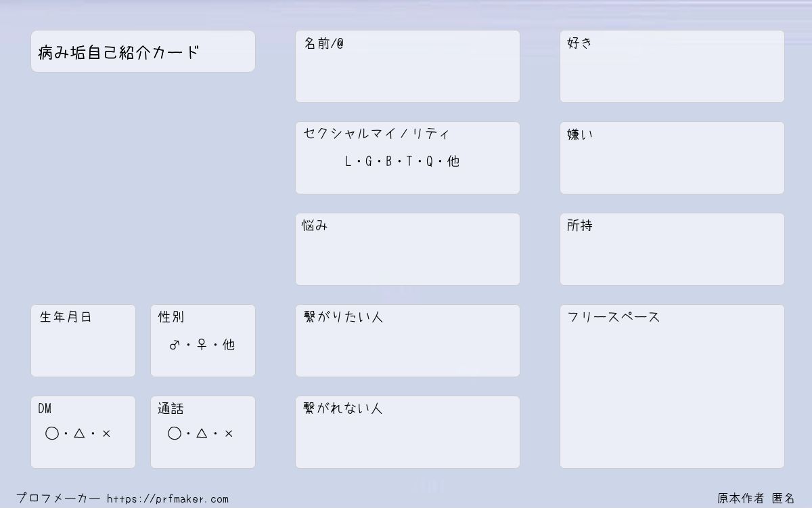
Task: Select letter L in セクシャルマイノリティ
Action: click(x=348, y=161)
